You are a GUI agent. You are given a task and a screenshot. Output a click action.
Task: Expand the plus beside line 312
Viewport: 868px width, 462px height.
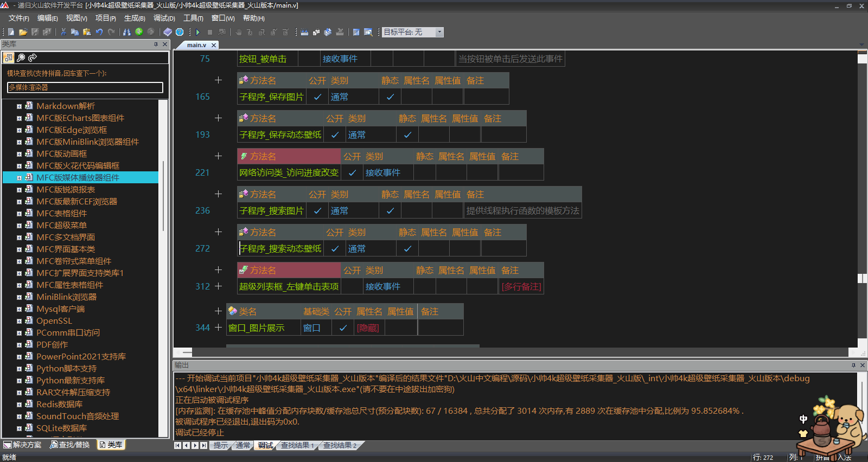[218, 286]
